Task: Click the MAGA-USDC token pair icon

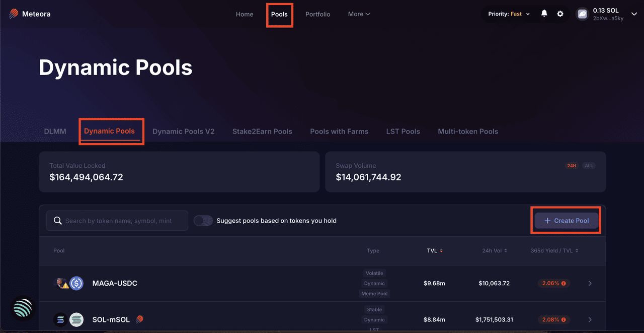Action: [69, 283]
